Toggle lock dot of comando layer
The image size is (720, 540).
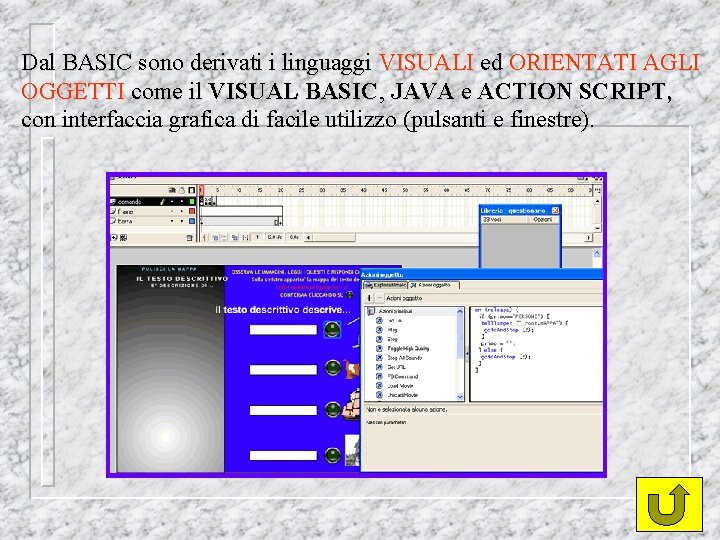tap(182, 202)
